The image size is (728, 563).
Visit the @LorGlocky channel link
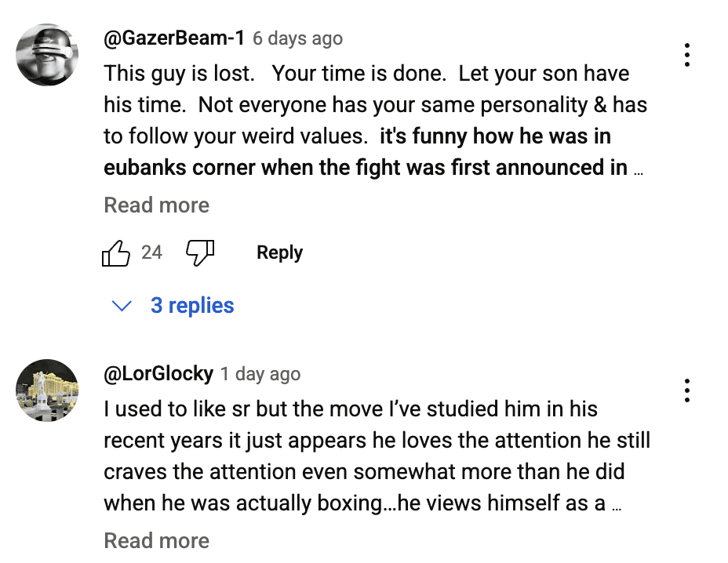pyautogui.click(x=158, y=373)
